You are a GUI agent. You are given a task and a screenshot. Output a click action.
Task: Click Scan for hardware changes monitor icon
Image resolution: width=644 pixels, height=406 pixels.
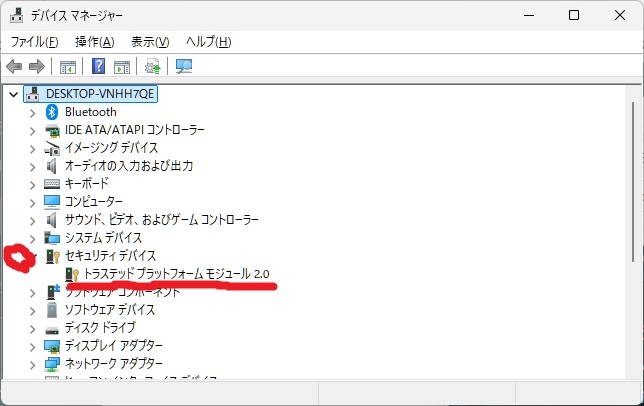(x=184, y=67)
